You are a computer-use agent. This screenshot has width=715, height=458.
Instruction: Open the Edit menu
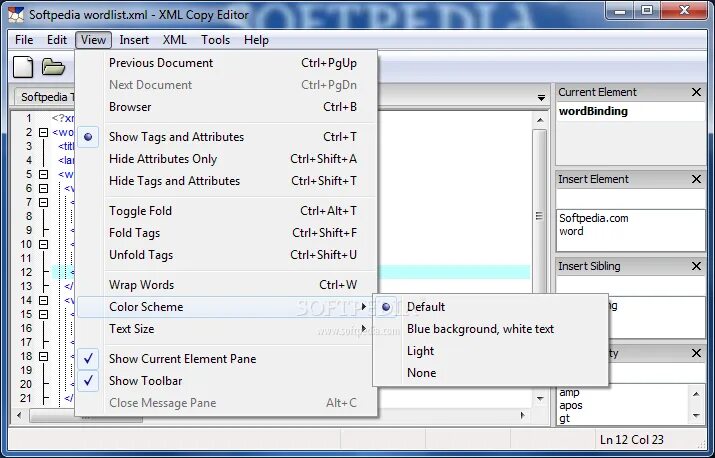pos(57,40)
